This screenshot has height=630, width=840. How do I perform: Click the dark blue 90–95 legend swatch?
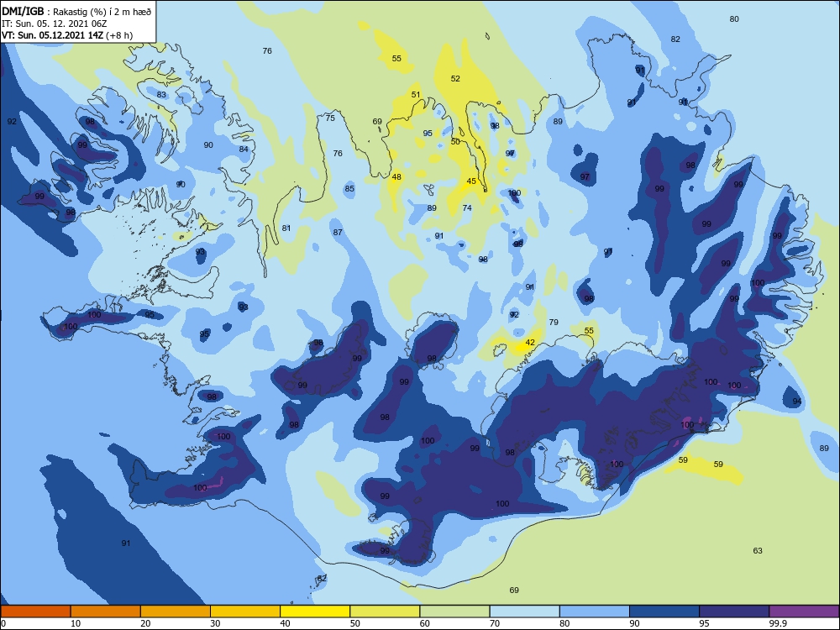[664, 612]
